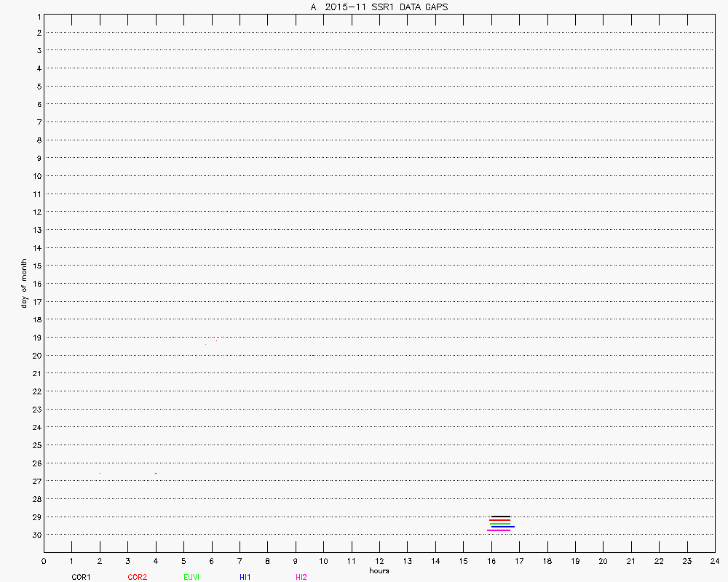Click the hour 12 x-axis tick label
Viewport: 728px width, 582px height.
click(x=379, y=561)
